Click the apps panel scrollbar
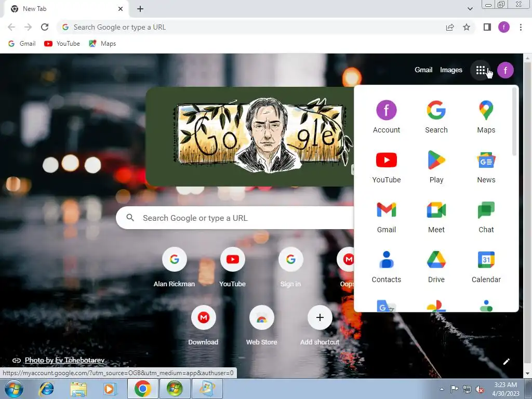532x399 pixels. point(514,122)
